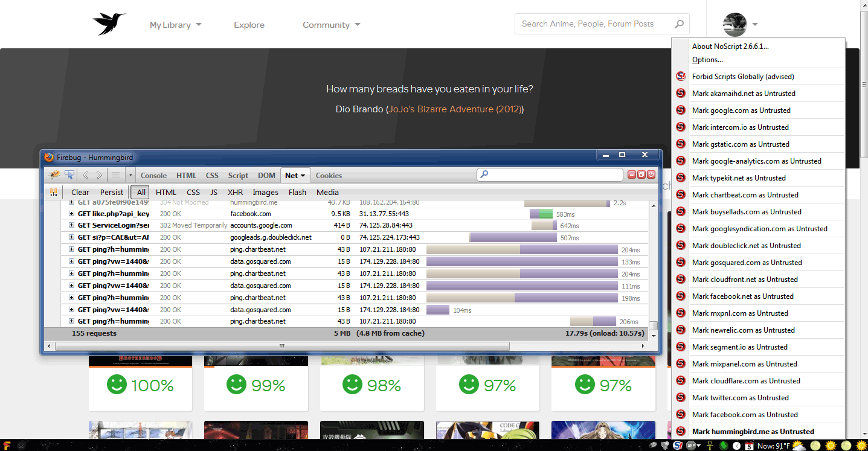Clear the Net panel request list

pyautogui.click(x=80, y=192)
